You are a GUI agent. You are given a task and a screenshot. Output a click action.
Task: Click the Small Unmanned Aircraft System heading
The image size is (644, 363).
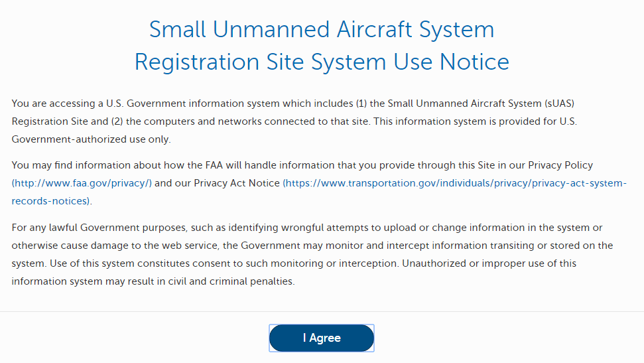pyautogui.click(x=322, y=29)
